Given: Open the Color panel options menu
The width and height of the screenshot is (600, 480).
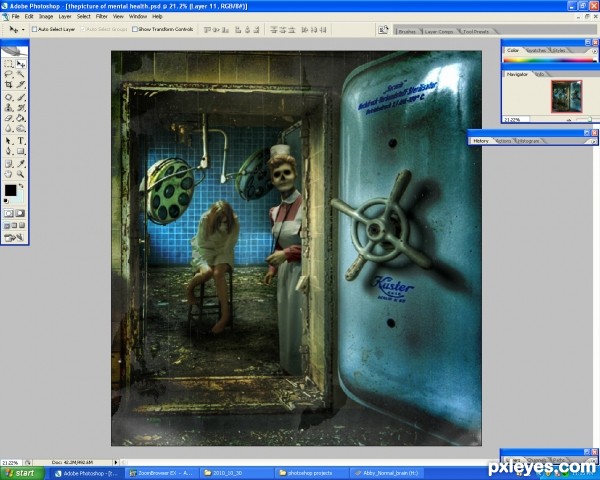Looking at the screenshot, I should [594, 51].
